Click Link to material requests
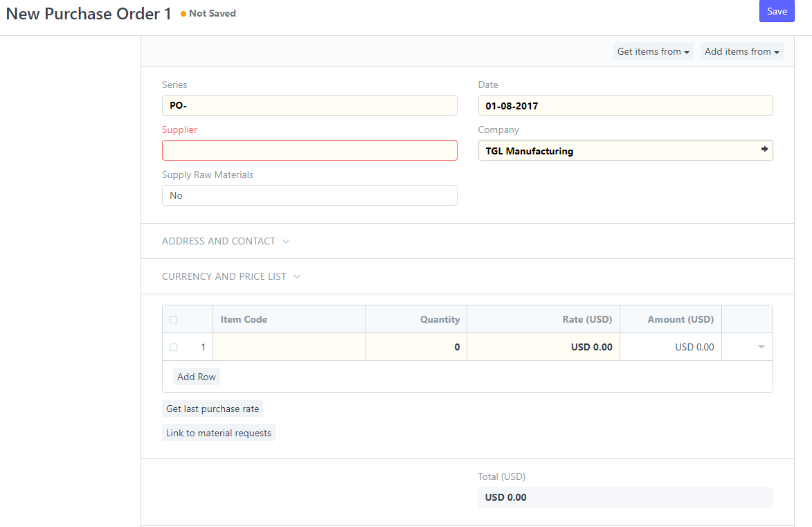 [x=218, y=432]
